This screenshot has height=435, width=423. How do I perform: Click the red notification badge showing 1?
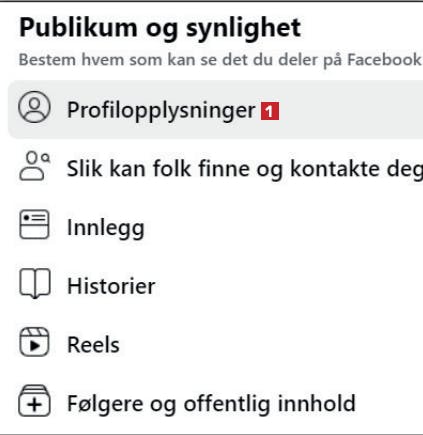270,111
